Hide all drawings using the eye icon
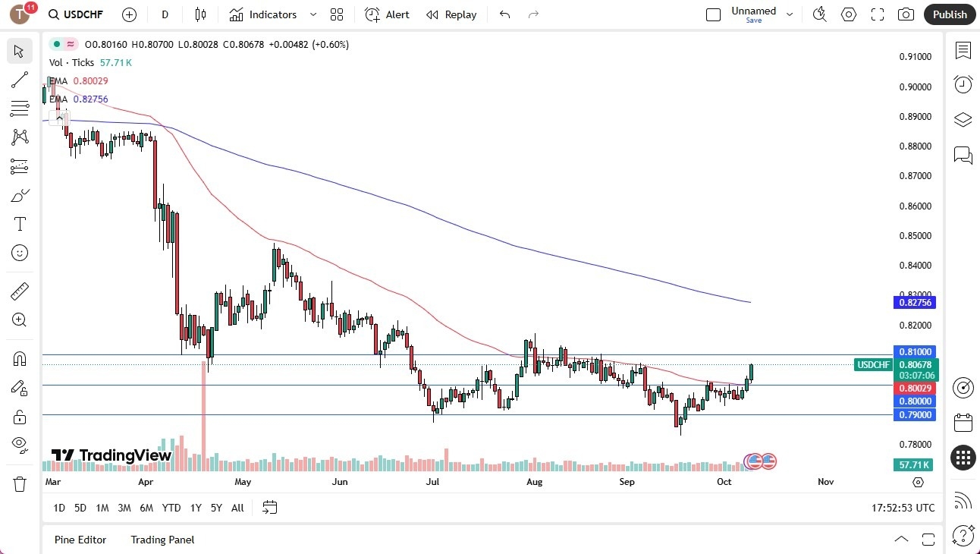This screenshot has width=980, height=554. click(20, 444)
